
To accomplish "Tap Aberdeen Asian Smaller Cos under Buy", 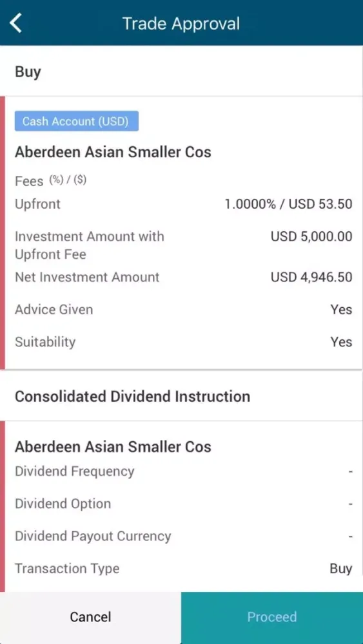I will point(113,152).
